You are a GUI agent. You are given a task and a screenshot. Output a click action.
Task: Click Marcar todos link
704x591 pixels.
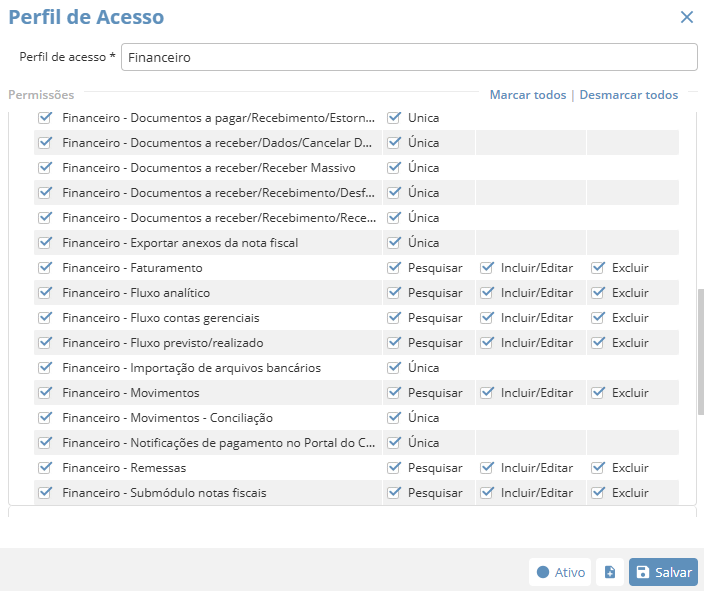pyautogui.click(x=527, y=95)
